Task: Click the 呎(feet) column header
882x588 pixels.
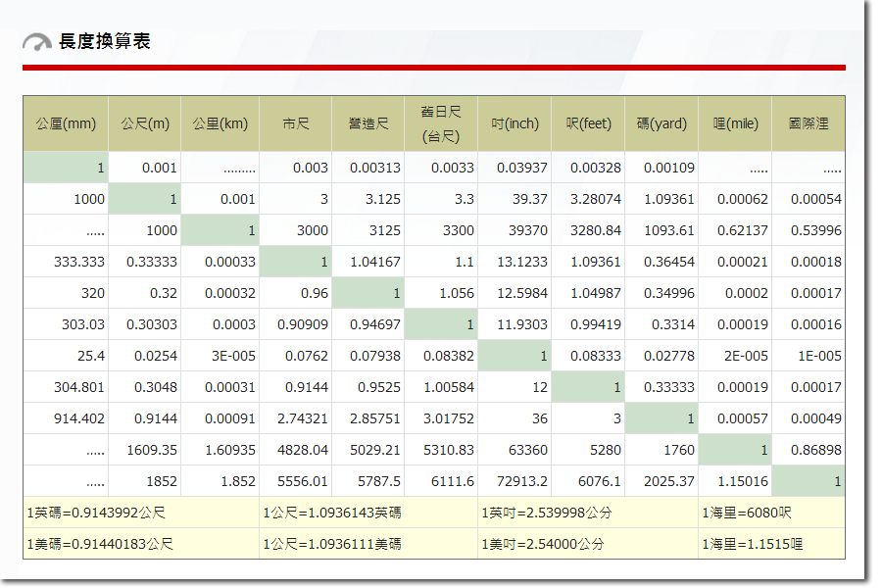Action: pyautogui.click(x=588, y=123)
